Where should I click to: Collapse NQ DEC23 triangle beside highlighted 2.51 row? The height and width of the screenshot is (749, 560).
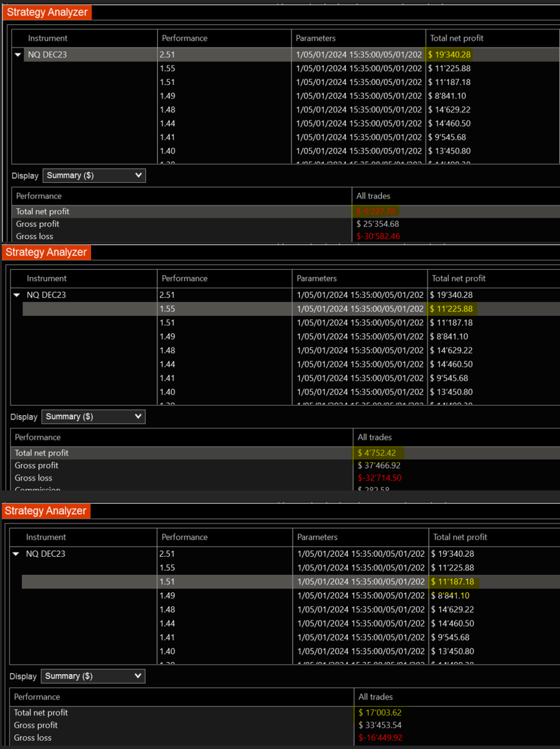pyautogui.click(x=18, y=55)
